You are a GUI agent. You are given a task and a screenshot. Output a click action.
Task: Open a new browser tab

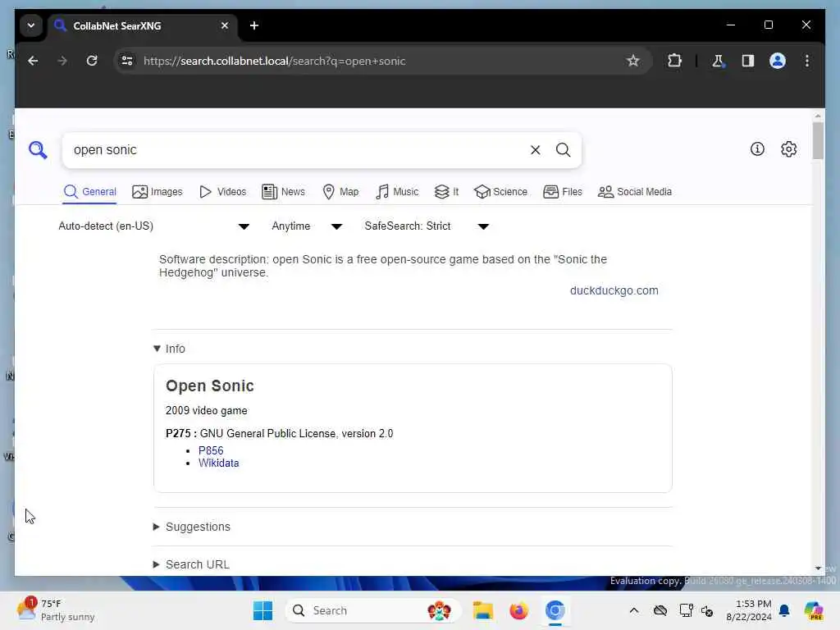[254, 25]
